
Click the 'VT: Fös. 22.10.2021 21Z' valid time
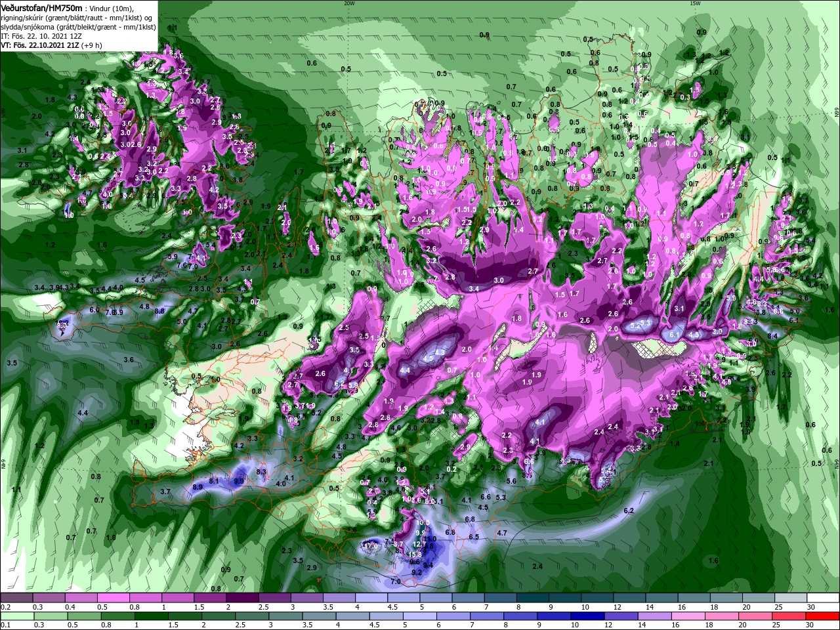coord(40,45)
